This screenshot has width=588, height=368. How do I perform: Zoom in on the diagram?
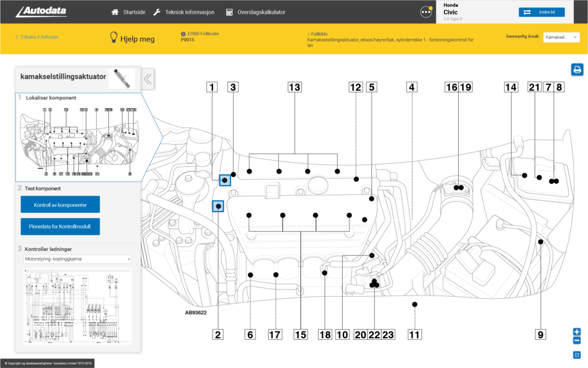pyautogui.click(x=577, y=332)
